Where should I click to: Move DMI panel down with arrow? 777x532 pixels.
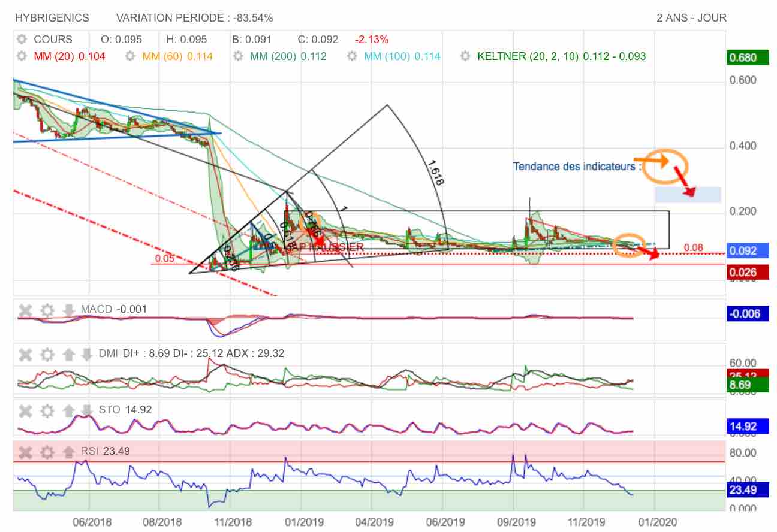[x=87, y=355]
